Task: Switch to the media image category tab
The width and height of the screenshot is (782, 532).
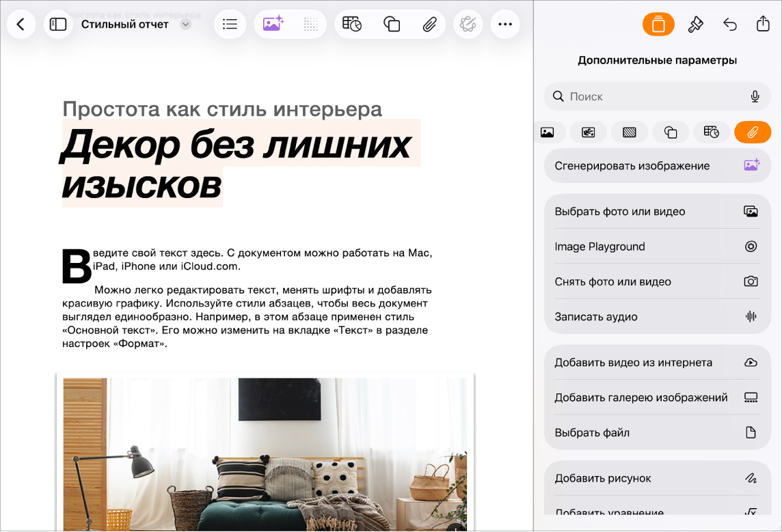Action: click(x=589, y=132)
